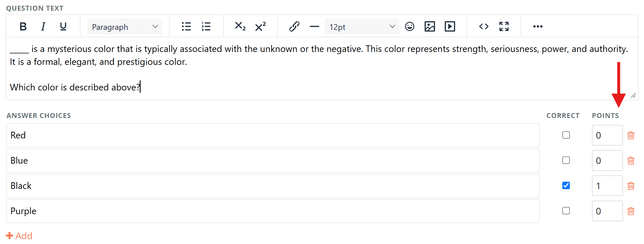
Task: Add a new answer choice
Action: pyautogui.click(x=19, y=236)
